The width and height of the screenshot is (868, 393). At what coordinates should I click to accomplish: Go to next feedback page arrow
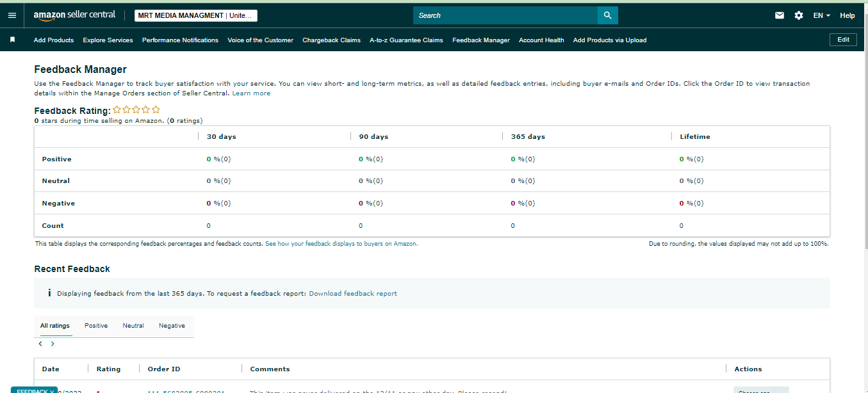point(53,344)
